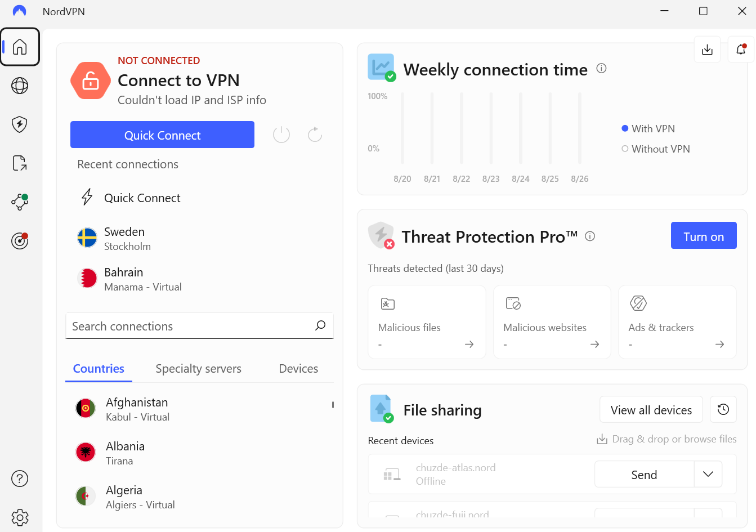Connect to Sweden Stockholm
The width and height of the screenshot is (756, 532).
coord(200,238)
